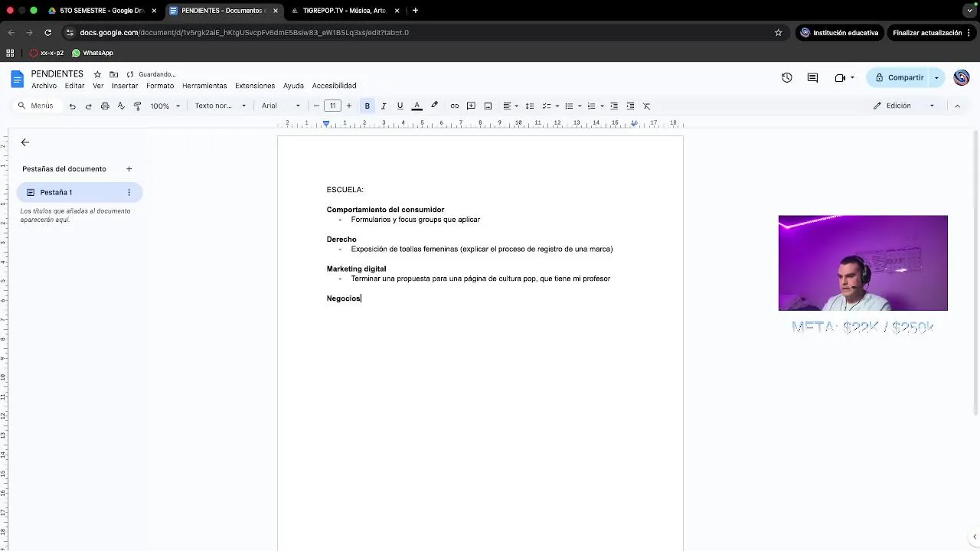
Task: Decrease font size
Action: [x=316, y=106]
